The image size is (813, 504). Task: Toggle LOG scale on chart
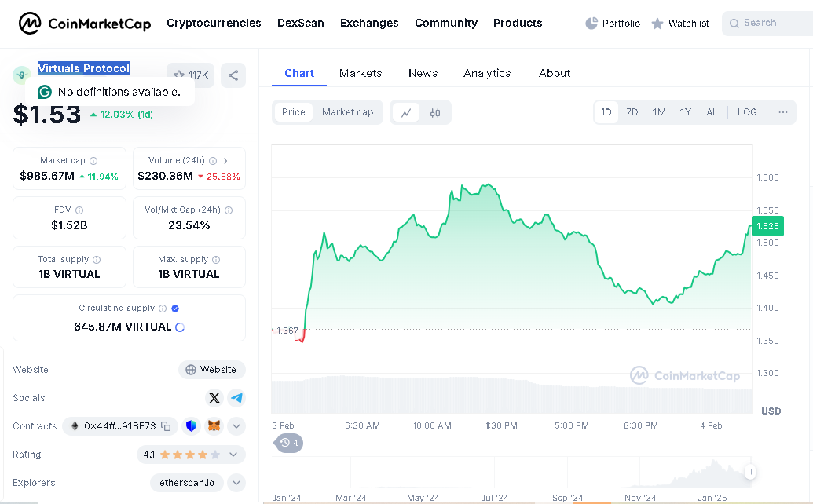click(747, 112)
